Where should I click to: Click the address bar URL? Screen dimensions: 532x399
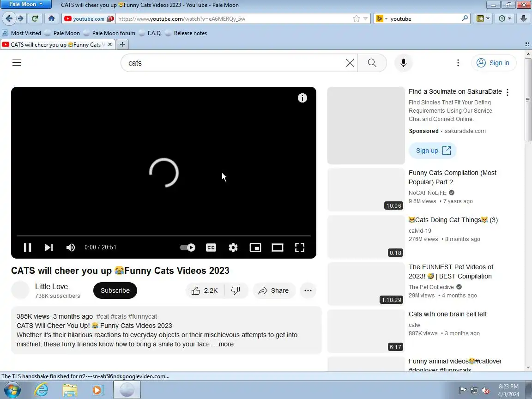(181, 18)
